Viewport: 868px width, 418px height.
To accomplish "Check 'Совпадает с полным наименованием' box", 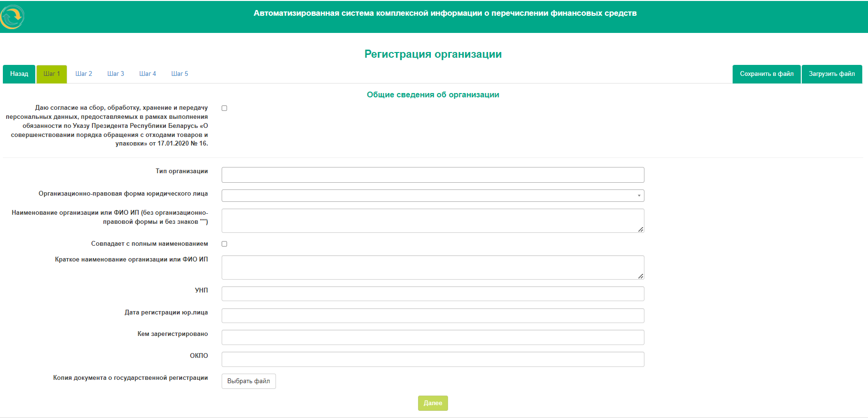I will [225, 244].
